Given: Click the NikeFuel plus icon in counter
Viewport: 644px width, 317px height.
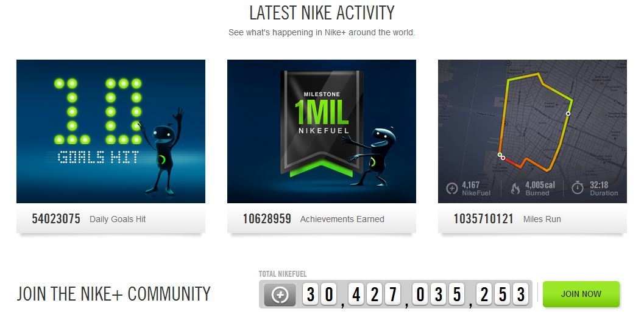Looking at the screenshot, I should 279,294.
